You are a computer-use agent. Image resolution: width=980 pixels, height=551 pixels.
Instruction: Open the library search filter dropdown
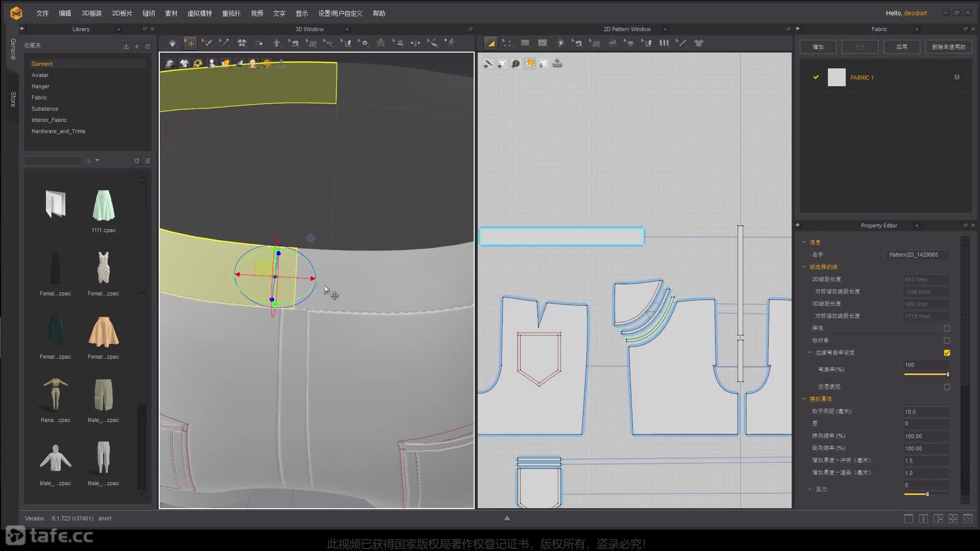pyautogui.click(x=97, y=161)
